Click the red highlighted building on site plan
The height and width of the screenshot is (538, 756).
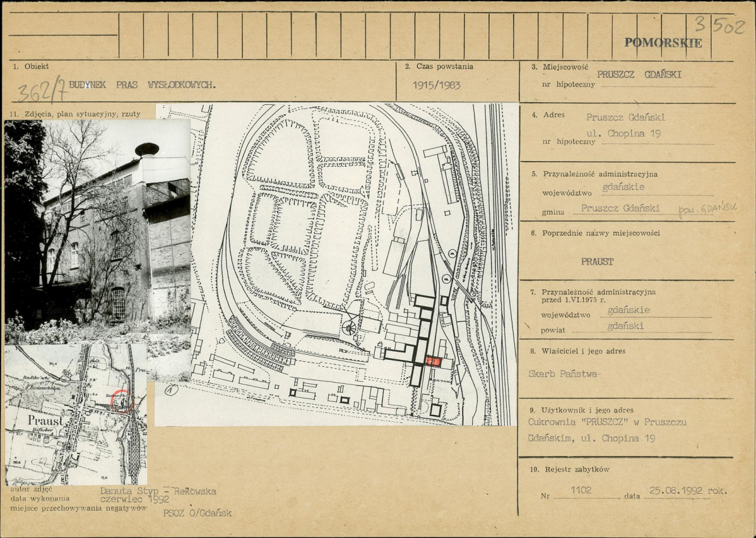pyautogui.click(x=432, y=361)
